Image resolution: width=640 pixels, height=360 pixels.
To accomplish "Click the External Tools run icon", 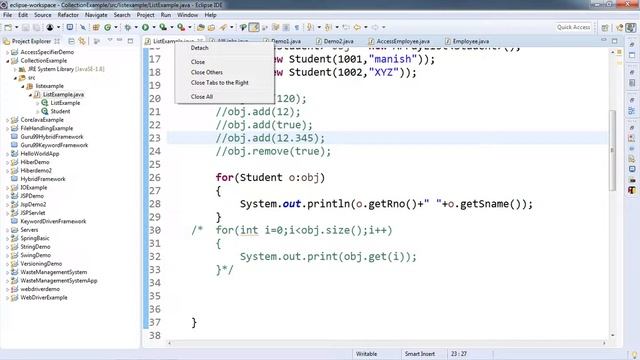I will 181,27.
